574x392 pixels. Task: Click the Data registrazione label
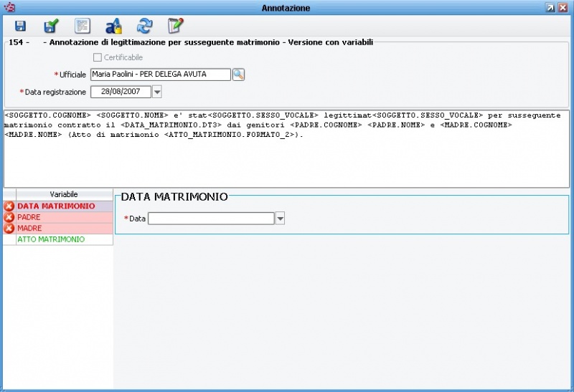[x=55, y=92]
